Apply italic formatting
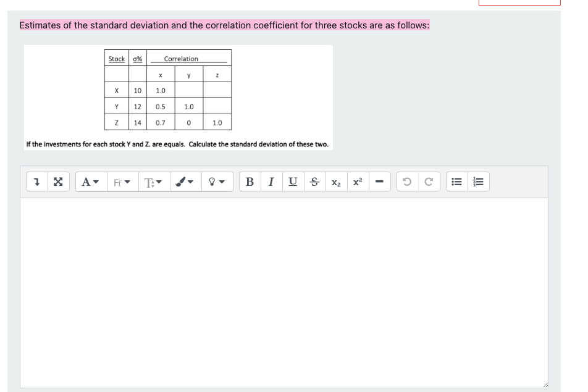This screenshot has height=392, width=588. (x=271, y=181)
